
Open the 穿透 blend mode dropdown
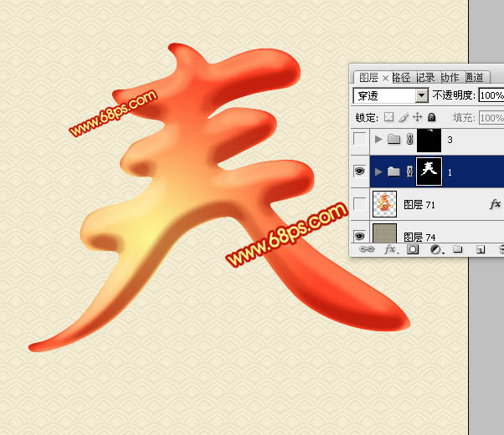[x=421, y=95]
